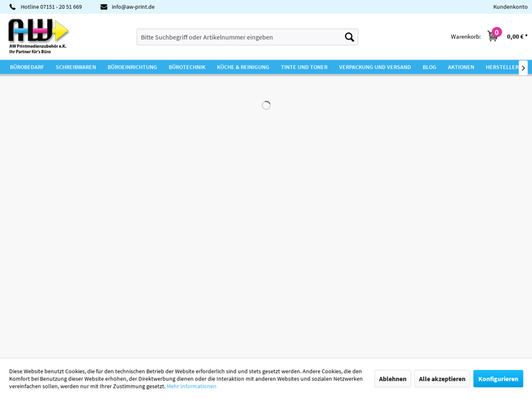Select Büroeinrichtung in navigation bar
Viewport: 532px width, 399px height.
pyautogui.click(x=132, y=67)
